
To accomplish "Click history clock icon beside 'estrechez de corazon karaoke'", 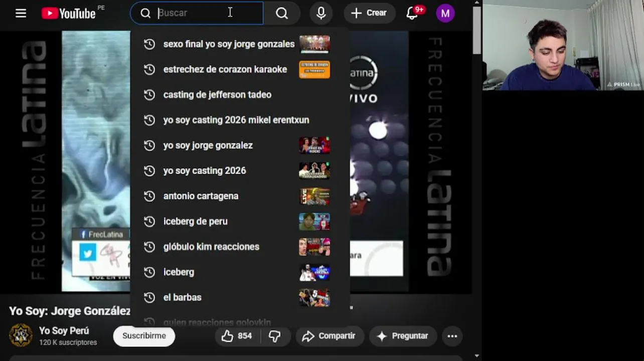I will [149, 69].
